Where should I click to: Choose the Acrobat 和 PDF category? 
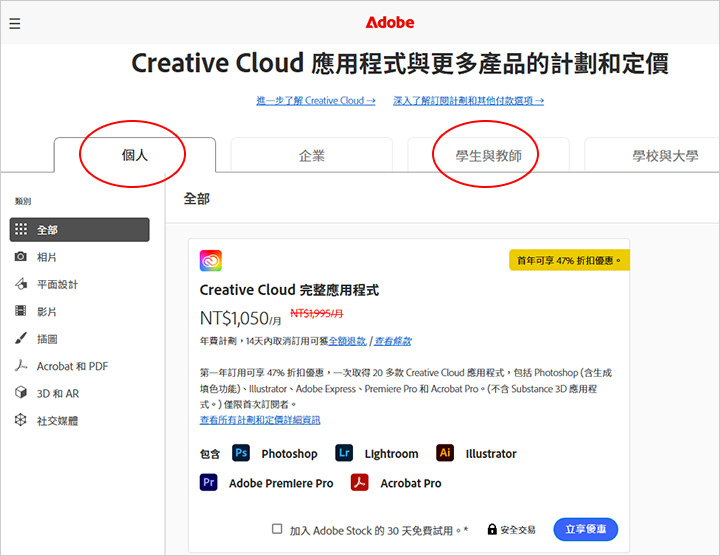tap(73, 366)
